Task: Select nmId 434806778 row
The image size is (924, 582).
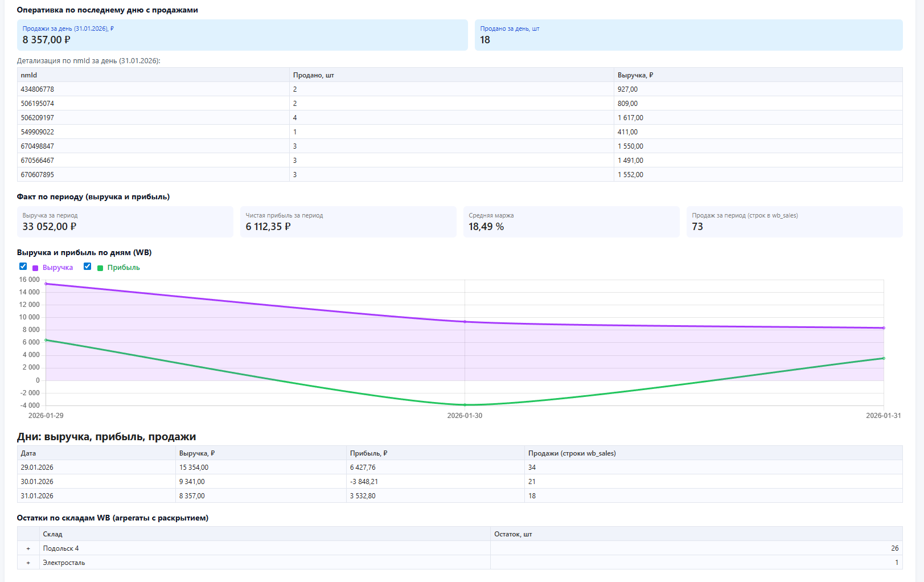Action: point(460,89)
